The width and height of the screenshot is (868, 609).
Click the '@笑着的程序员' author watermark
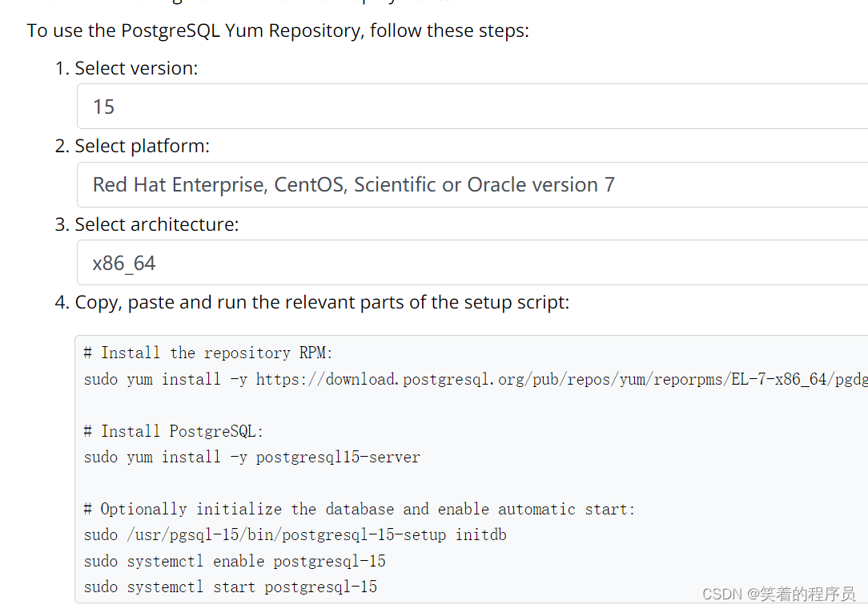tap(801, 594)
